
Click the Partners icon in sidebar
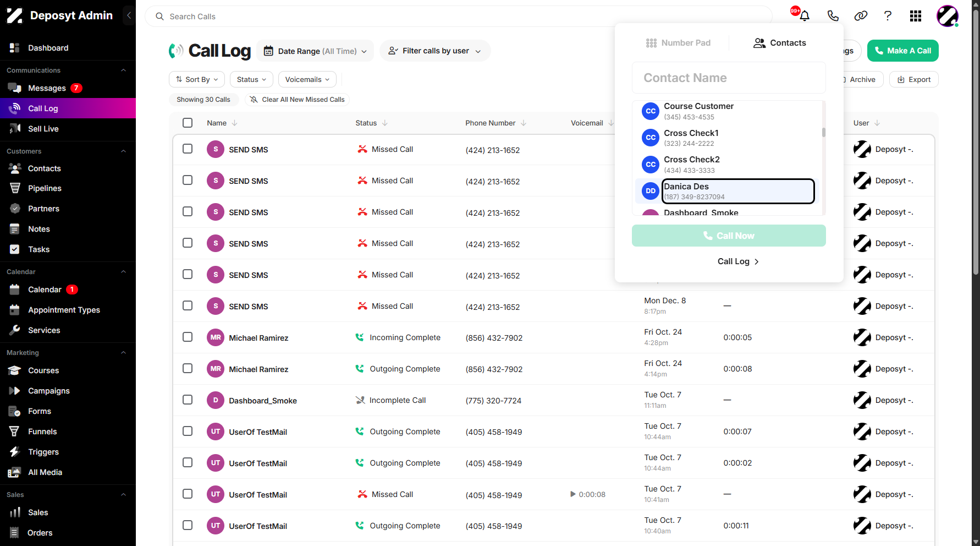coord(15,209)
